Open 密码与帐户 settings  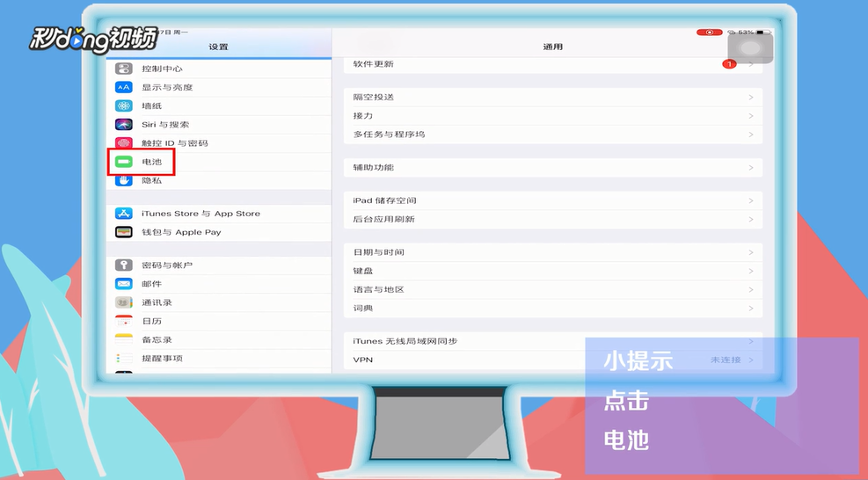[219, 265]
